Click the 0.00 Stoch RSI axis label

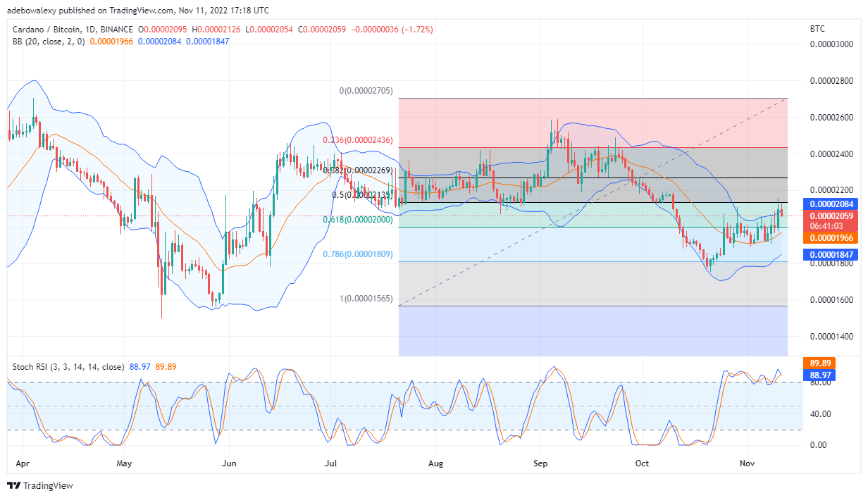[x=818, y=445]
